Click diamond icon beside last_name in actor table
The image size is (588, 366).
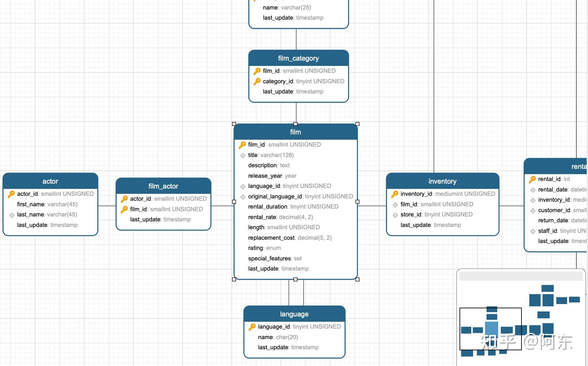pyautogui.click(x=12, y=215)
